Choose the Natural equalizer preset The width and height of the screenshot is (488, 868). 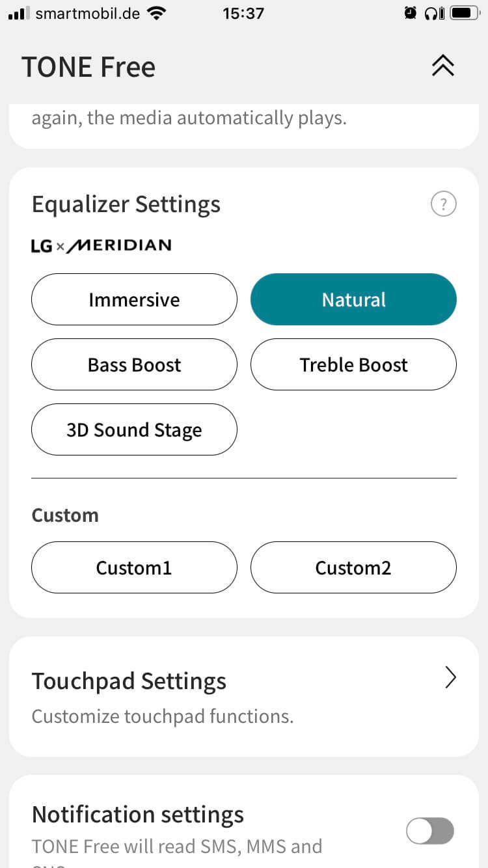click(x=353, y=299)
